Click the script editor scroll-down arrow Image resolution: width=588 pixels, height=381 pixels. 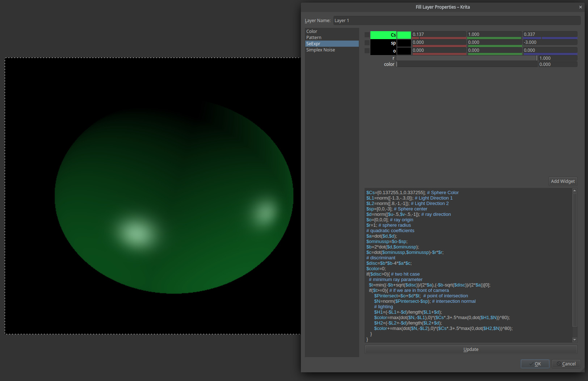(575, 340)
